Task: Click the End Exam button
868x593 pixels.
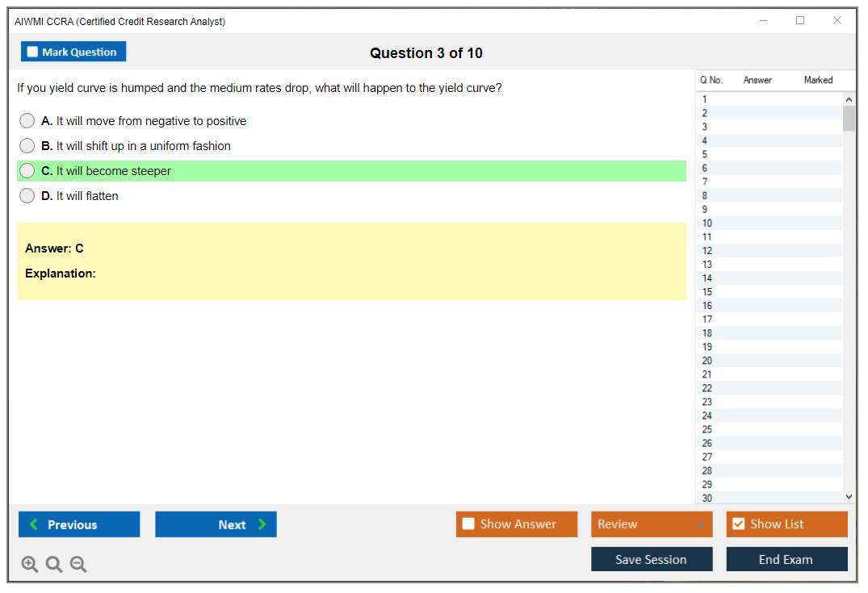Action: 786,560
